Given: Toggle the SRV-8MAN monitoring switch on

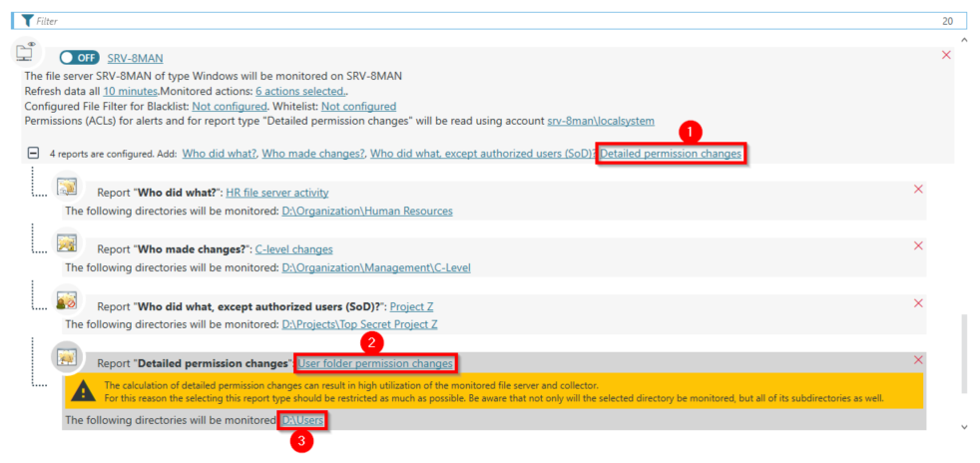Looking at the screenshot, I should pos(79,58).
